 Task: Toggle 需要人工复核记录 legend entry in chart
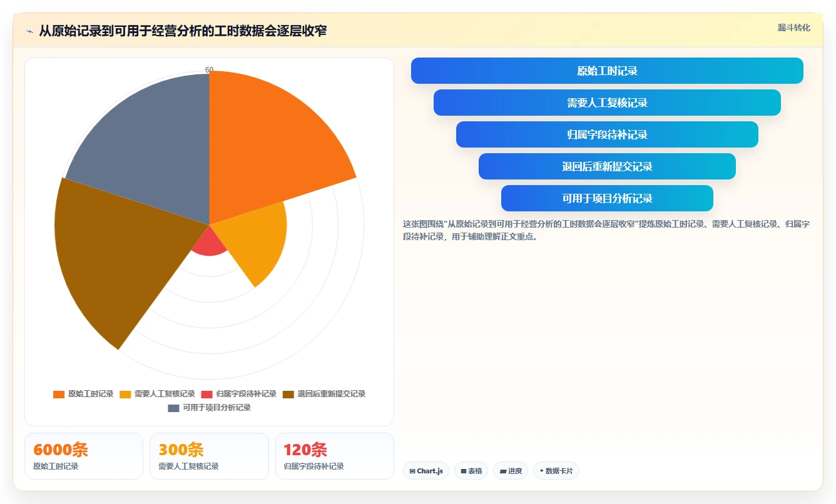158,394
